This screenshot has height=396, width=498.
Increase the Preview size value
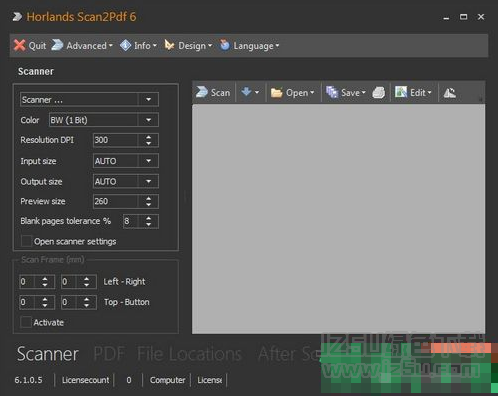click(148, 198)
